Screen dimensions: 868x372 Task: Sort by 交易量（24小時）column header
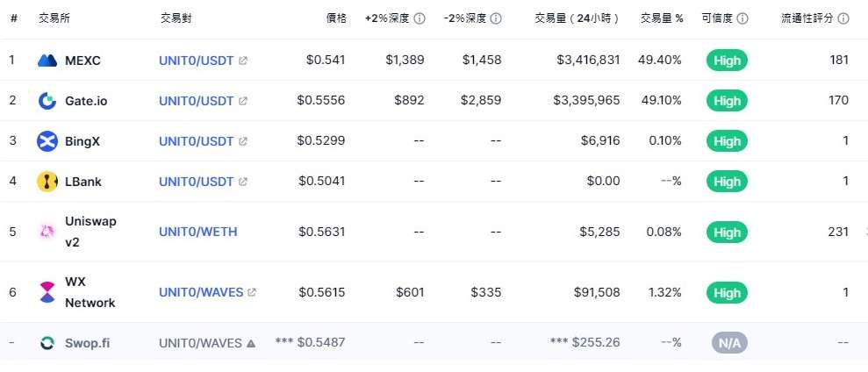pos(577,18)
